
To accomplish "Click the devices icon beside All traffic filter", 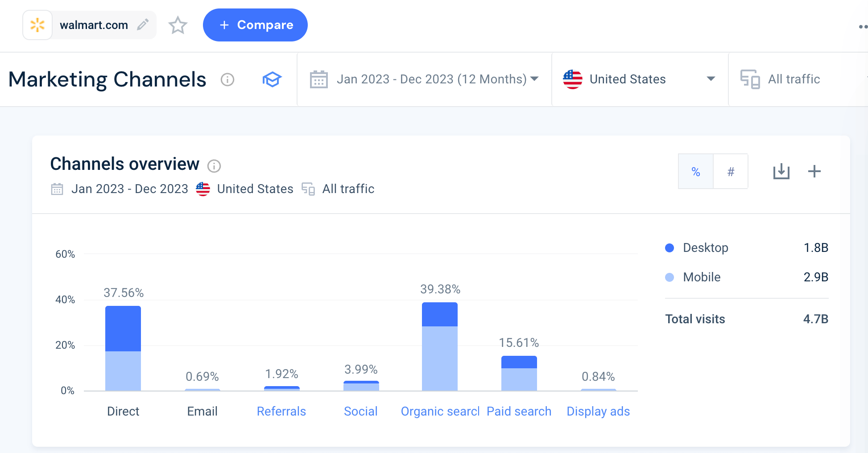I will [x=750, y=79].
